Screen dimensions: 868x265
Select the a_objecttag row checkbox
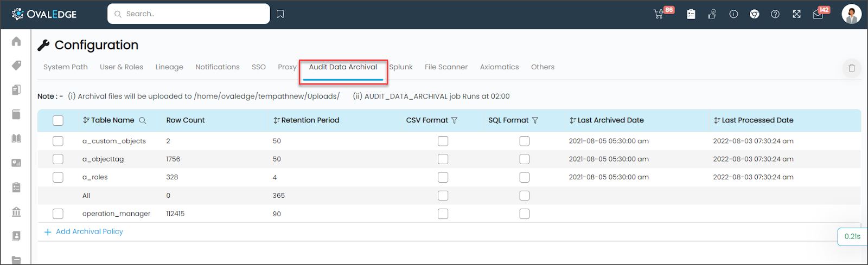click(58, 159)
